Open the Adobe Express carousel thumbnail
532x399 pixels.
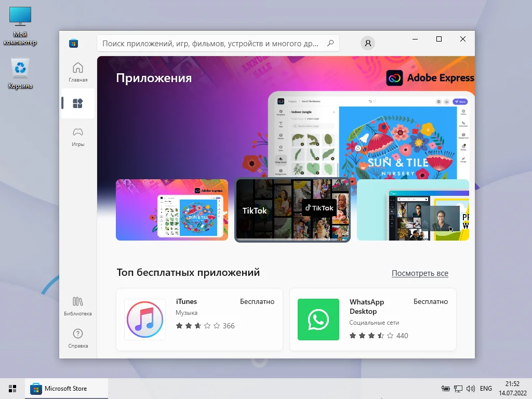pos(172,210)
